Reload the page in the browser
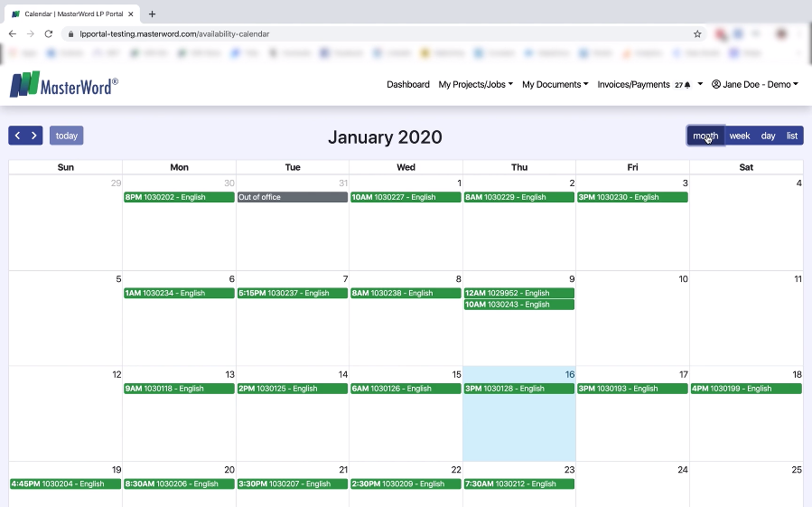812x507 pixels. [49, 34]
